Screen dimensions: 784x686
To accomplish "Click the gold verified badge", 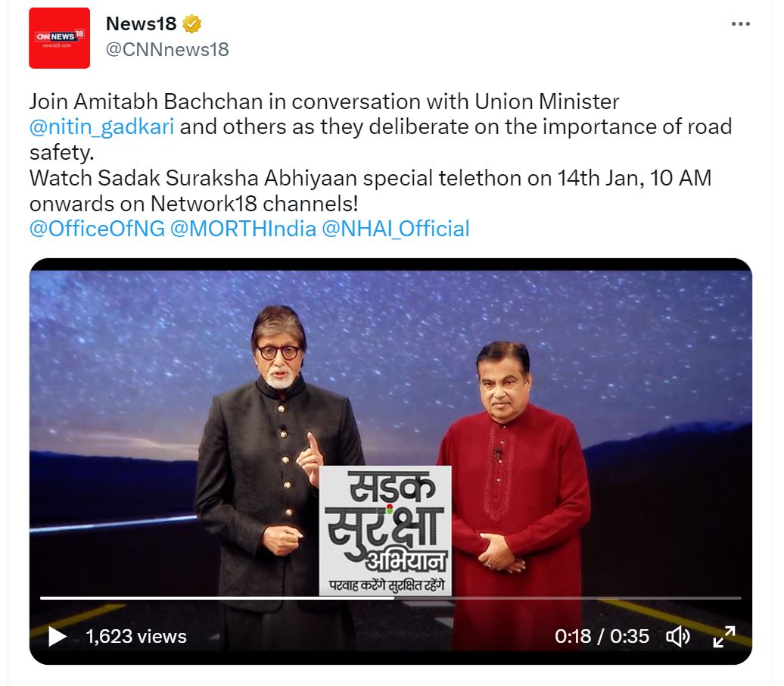I will coord(192,24).
